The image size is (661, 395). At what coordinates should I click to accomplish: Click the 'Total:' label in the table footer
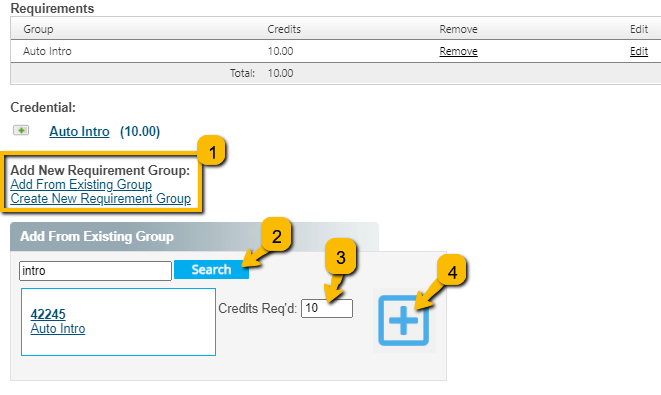[242, 73]
